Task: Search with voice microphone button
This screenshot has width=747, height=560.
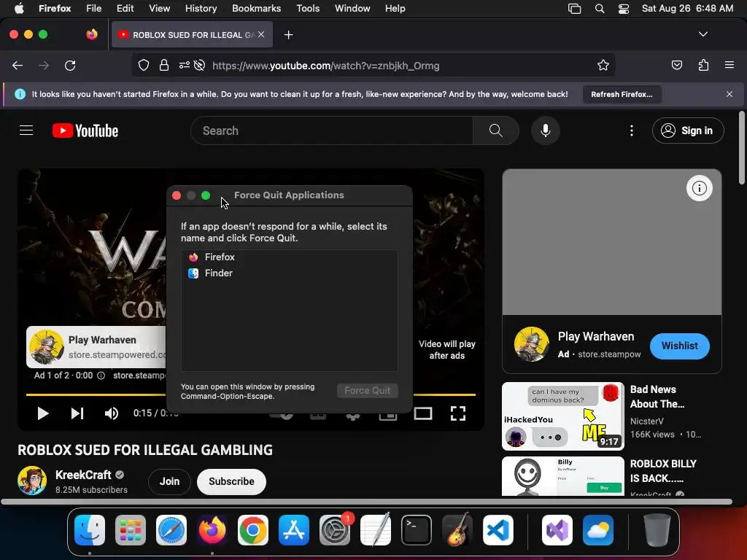Action: tap(546, 131)
